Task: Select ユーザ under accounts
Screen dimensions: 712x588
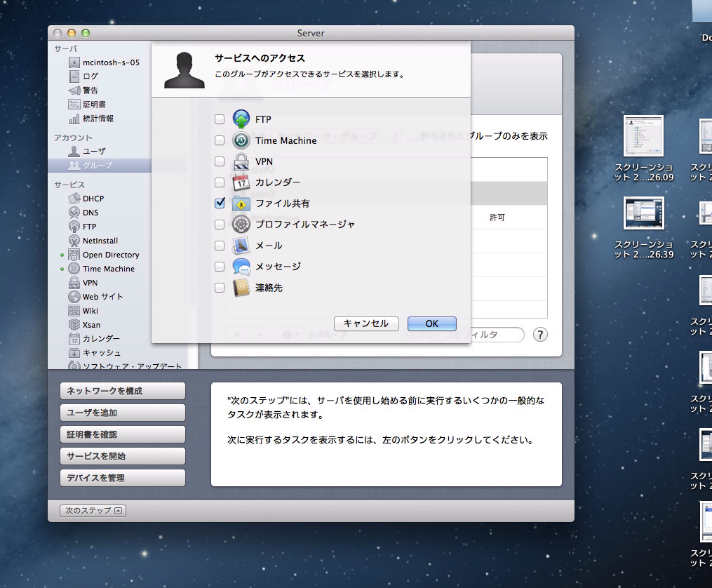Action: 87,151
